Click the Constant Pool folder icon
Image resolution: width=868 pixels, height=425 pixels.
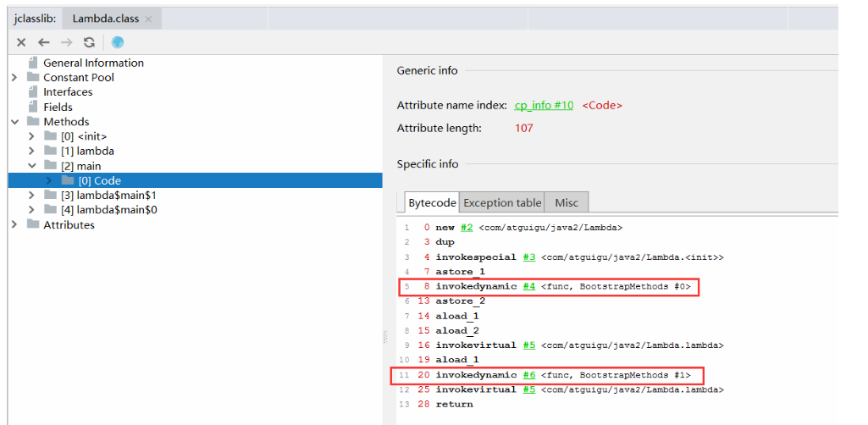(x=33, y=77)
